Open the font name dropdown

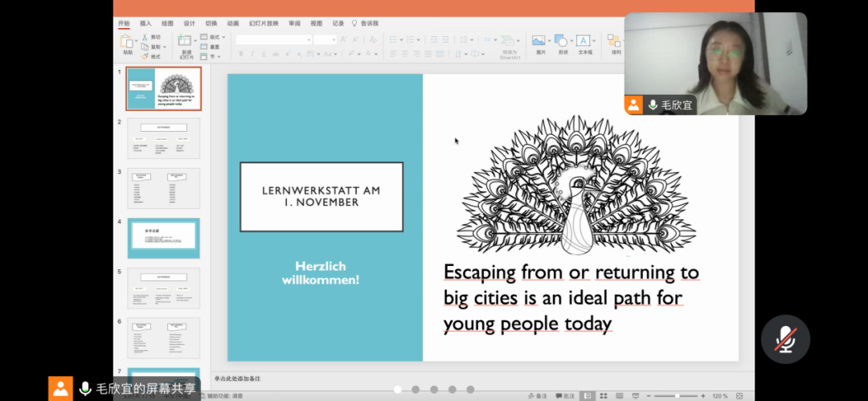click(274, 39)
